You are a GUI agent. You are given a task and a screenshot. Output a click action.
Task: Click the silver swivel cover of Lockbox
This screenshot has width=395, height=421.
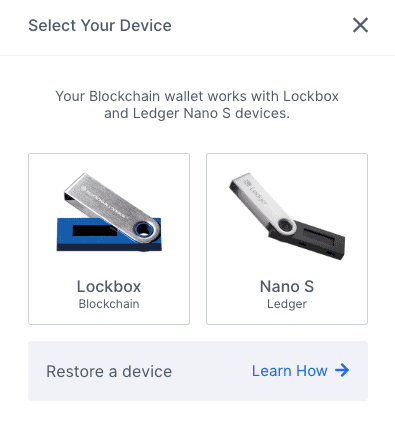107,203
